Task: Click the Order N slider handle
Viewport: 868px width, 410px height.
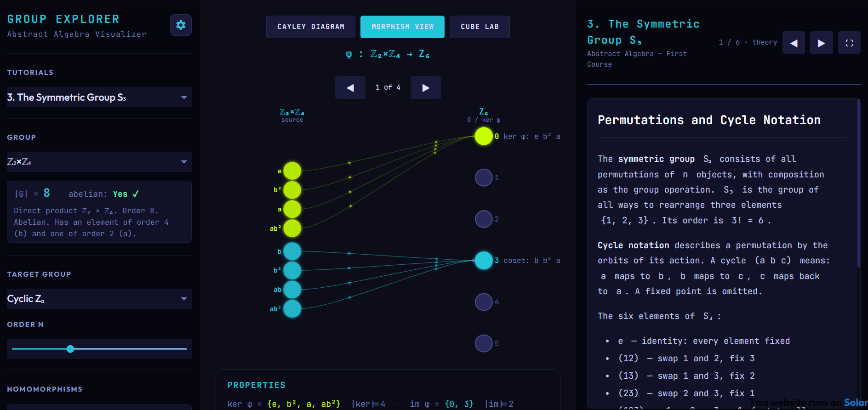Action: pos(70,349)
